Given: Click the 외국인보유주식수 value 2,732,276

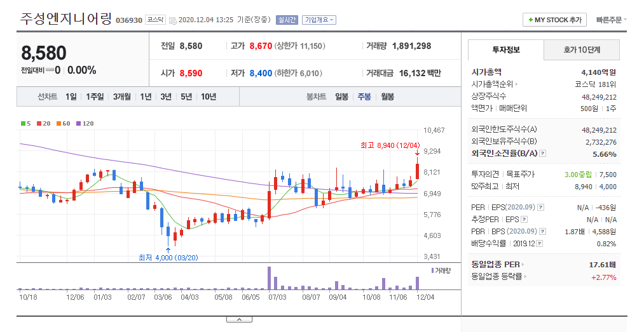Looking at the screenshot, I should (601, 142).
